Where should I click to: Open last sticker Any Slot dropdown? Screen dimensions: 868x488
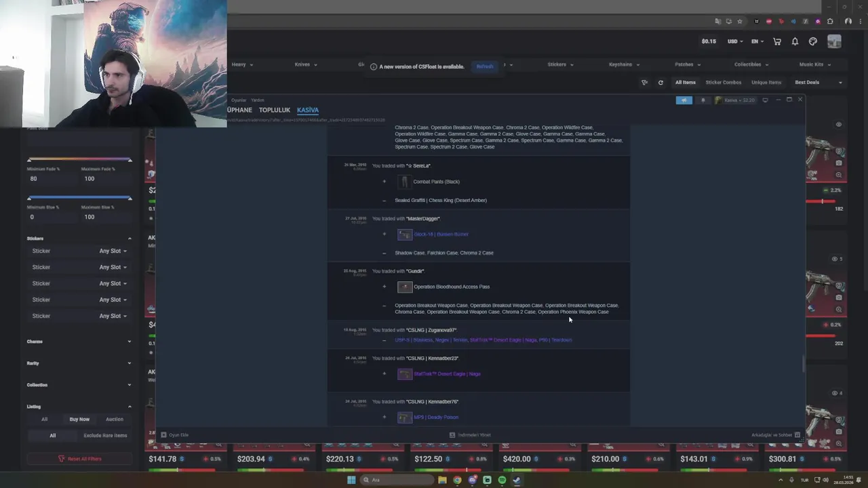tap(113, 316)
